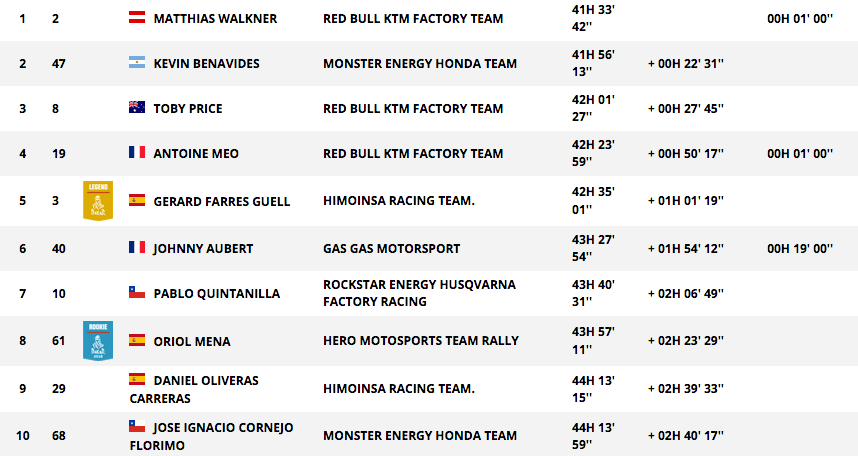Click the Spanish flag beside Gerard Farres Guell

pyautogui.click(x=137, y=200)
